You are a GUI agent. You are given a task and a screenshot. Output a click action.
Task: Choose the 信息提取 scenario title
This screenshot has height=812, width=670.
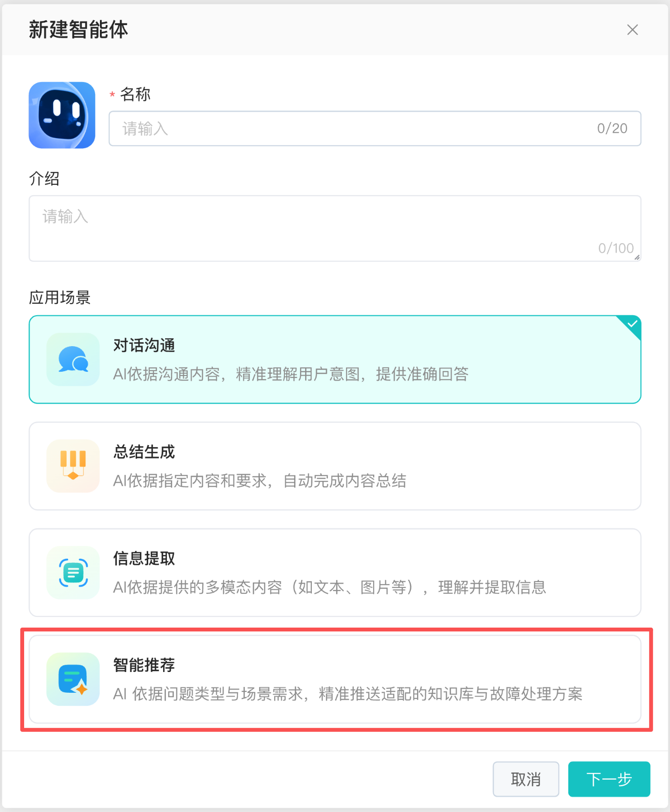[x=144, y=559]
